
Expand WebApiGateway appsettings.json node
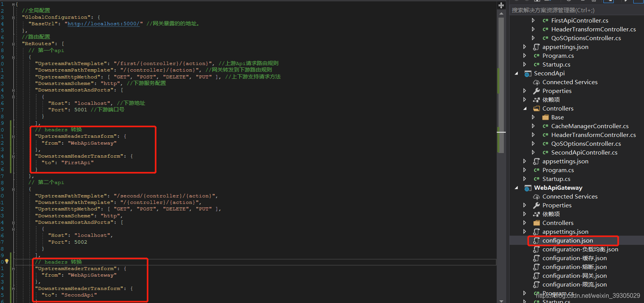(525, 232)
